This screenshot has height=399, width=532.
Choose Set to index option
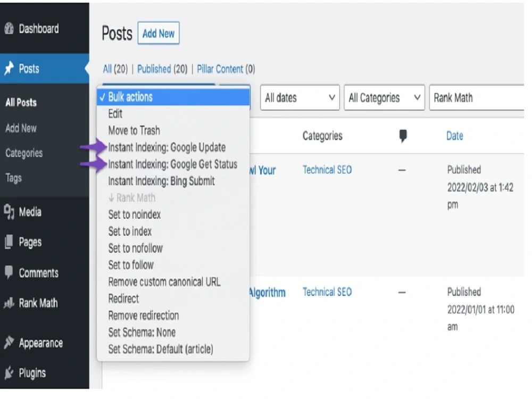pyautogui.click(x=173, y=231)
